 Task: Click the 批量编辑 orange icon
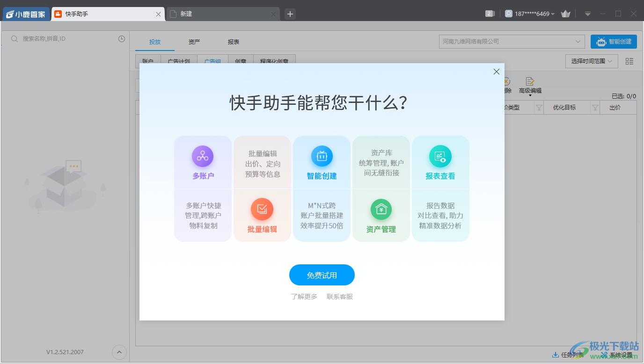tap(262, 209)
